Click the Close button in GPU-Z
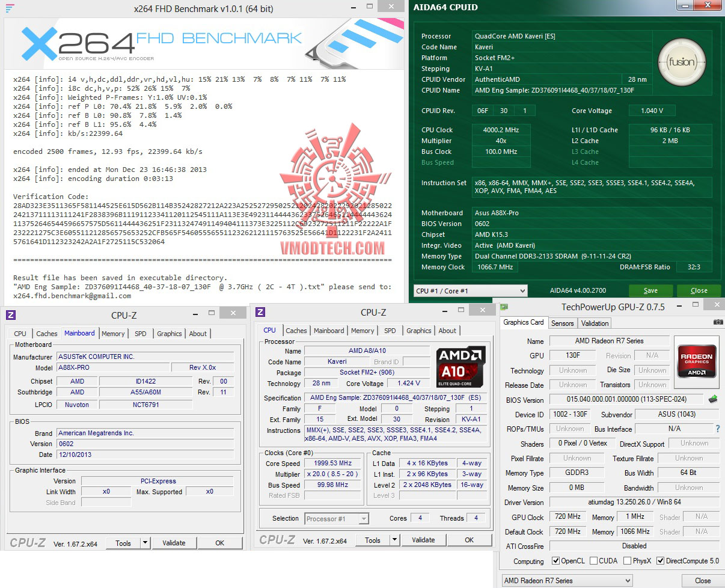 click(x=703, y=581)
